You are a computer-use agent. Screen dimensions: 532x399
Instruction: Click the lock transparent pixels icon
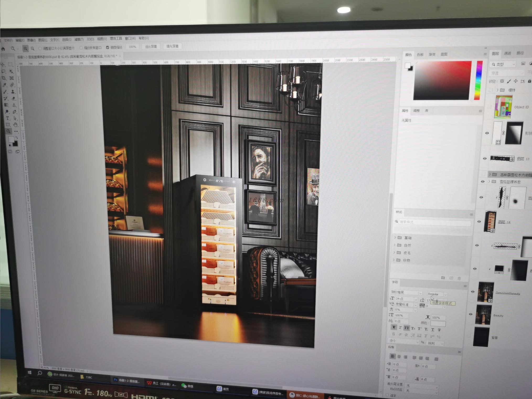502,81
